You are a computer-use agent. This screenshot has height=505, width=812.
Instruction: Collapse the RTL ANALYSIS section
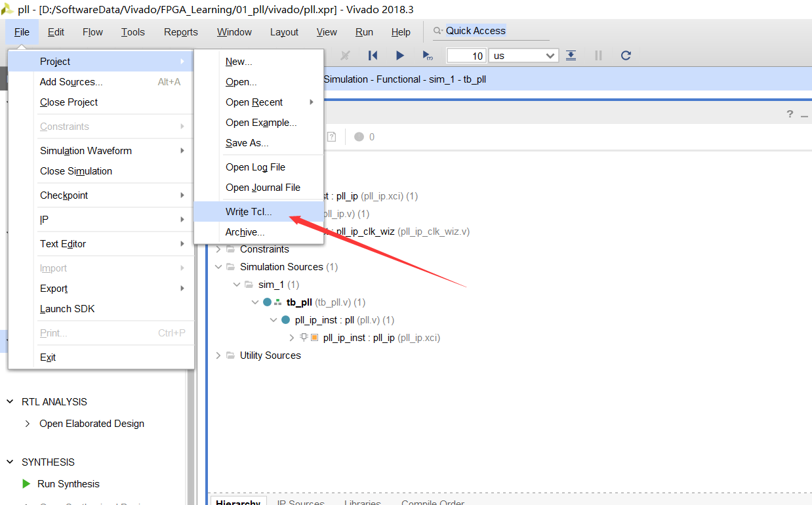click(10, 401)
